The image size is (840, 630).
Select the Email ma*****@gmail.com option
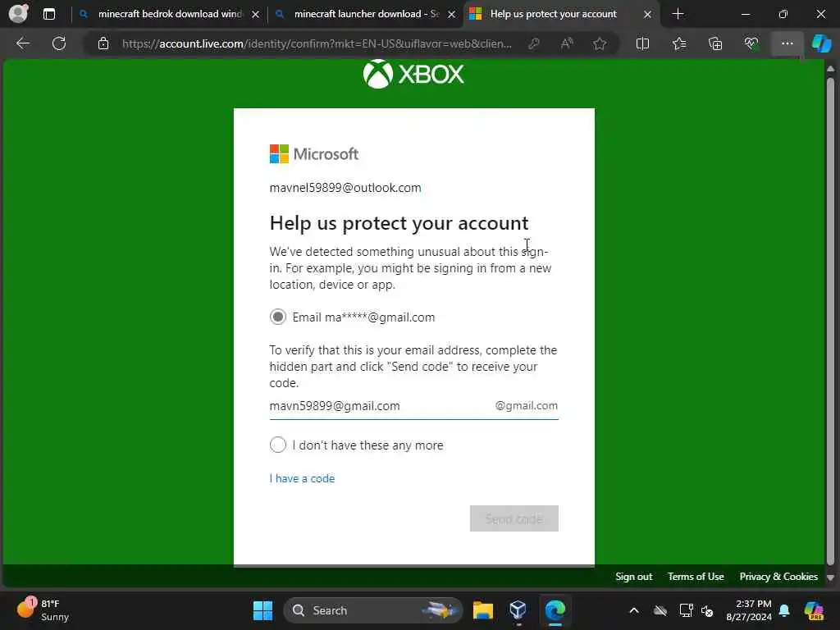pyautogui.click(x=277, y=317)
